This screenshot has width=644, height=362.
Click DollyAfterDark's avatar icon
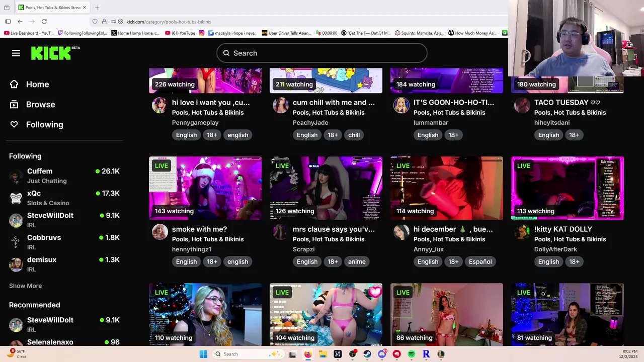[x=522, y=232]
